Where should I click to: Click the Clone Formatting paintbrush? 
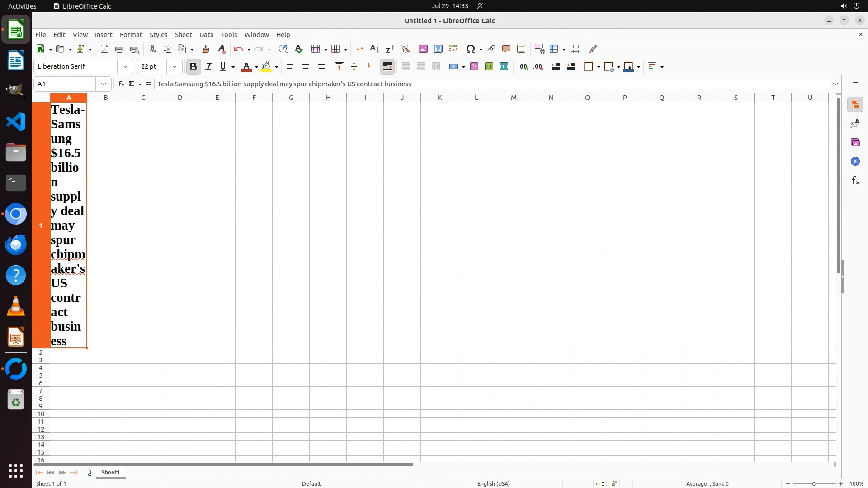[206, 49]
